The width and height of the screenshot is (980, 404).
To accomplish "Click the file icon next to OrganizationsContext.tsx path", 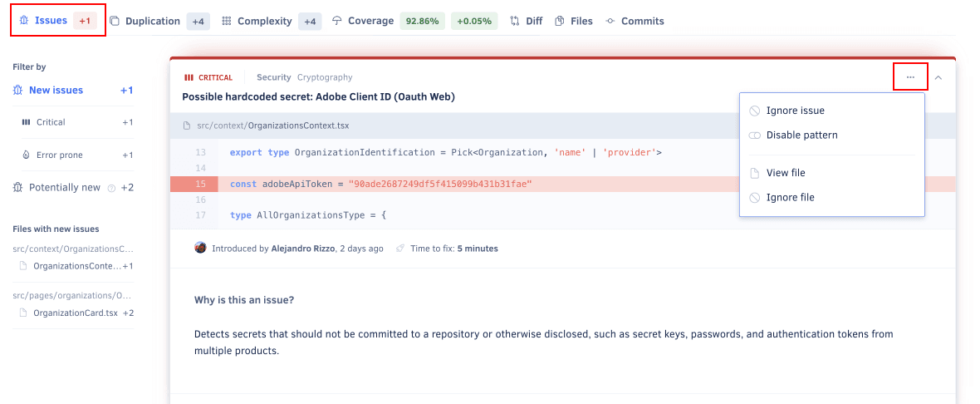I will pyautogui.click(x=187, y=126).
